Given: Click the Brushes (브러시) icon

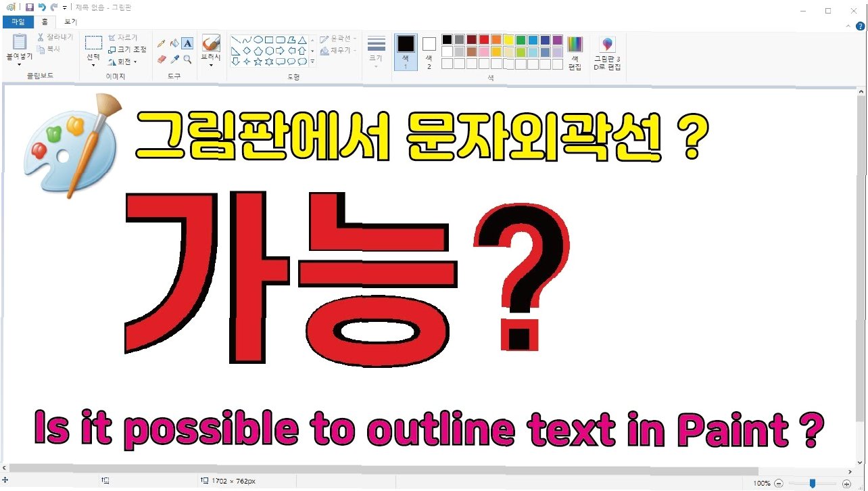Looking at the screenshot, I should (211, 43).
